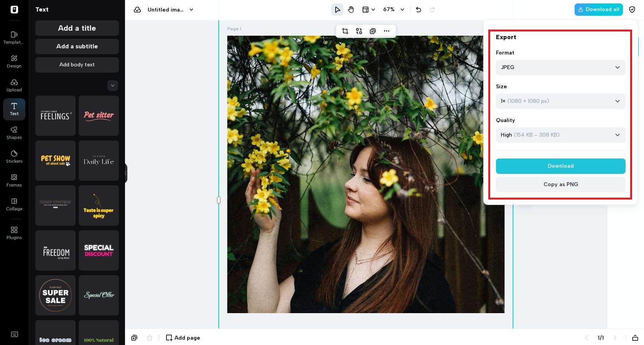This screenshot has width=644, height=345.
Task: Open the Stickers panel
Action: coord(14,157)
